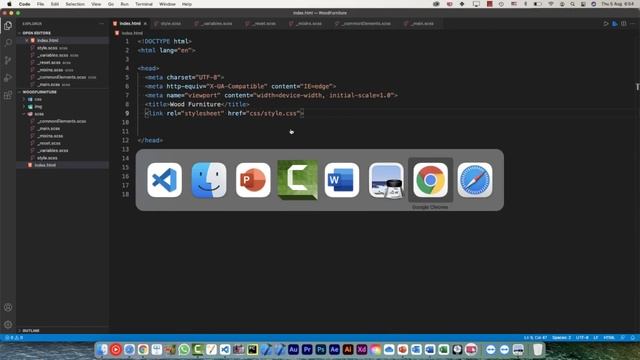
Task: Open the Apple menu
Action: coord(9,4)
